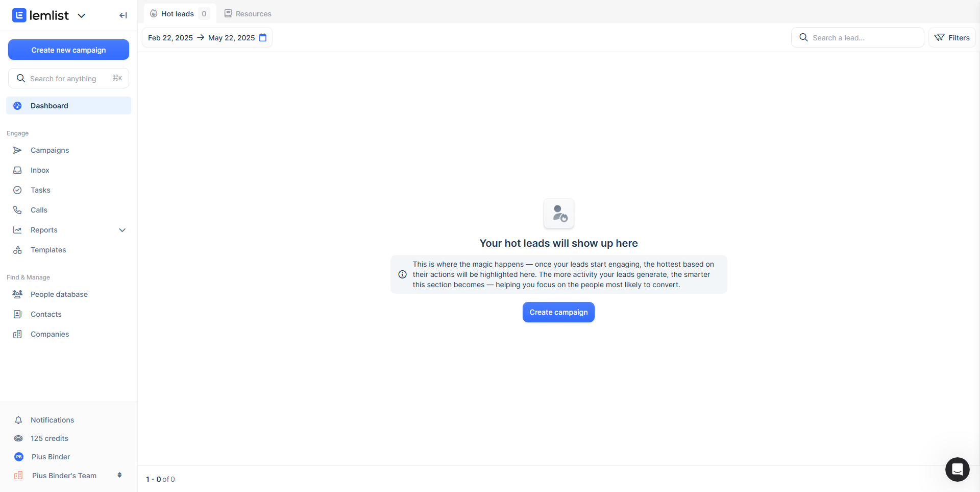Open the Companies page
Viewport: 980px width, 492px height.
(50, 334)
